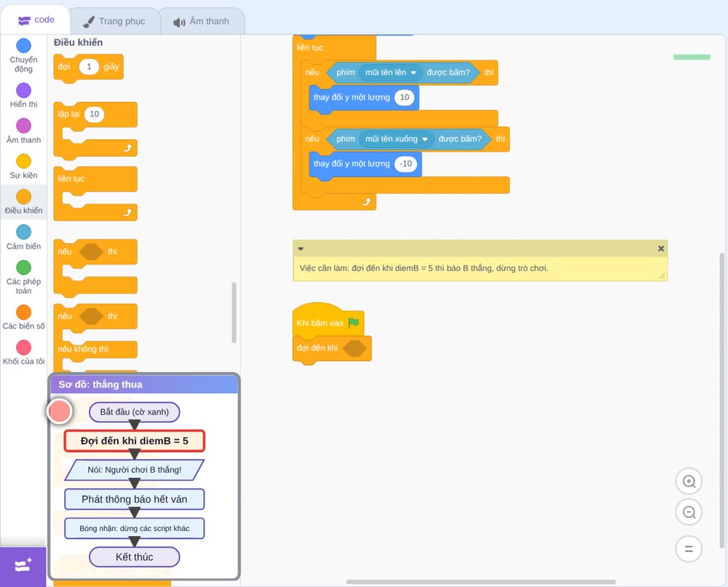Open the Khối của tôi category
728x587 pixels.
[x=23, y=352]
